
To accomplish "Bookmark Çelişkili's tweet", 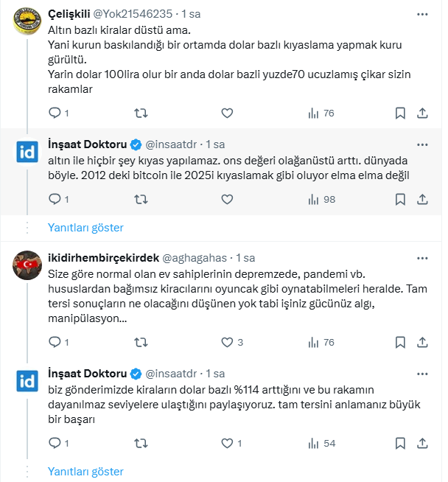I will pyautogui.click(x=400, y=113).
